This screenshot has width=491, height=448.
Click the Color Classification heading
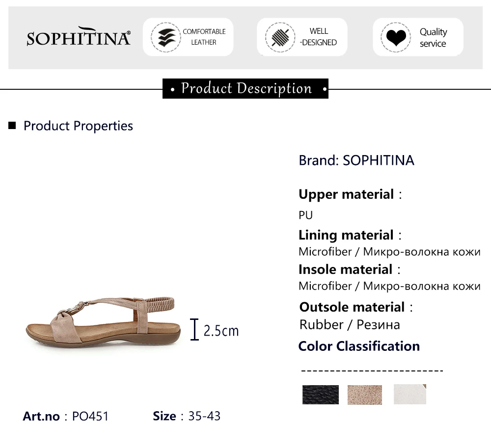359,346
